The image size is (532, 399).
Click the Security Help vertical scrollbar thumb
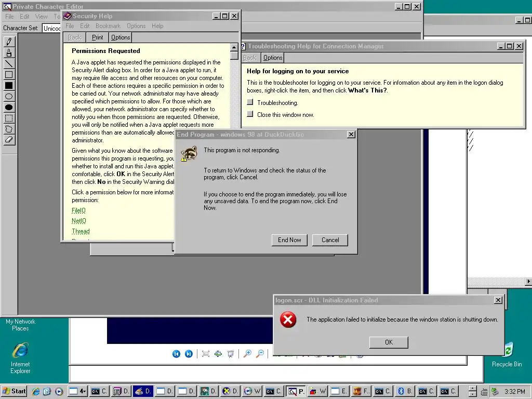[x=234, y=55]
